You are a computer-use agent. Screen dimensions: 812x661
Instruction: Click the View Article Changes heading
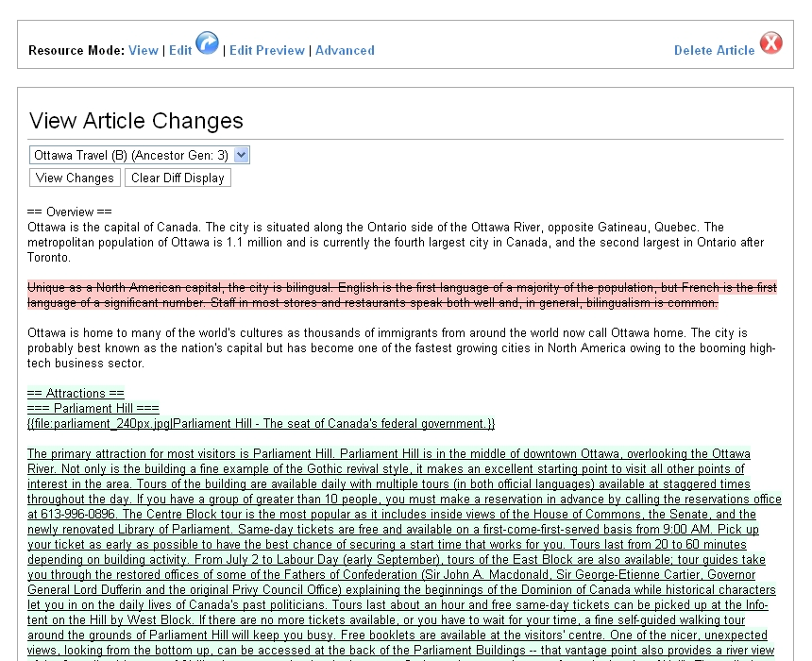[136, 121]
